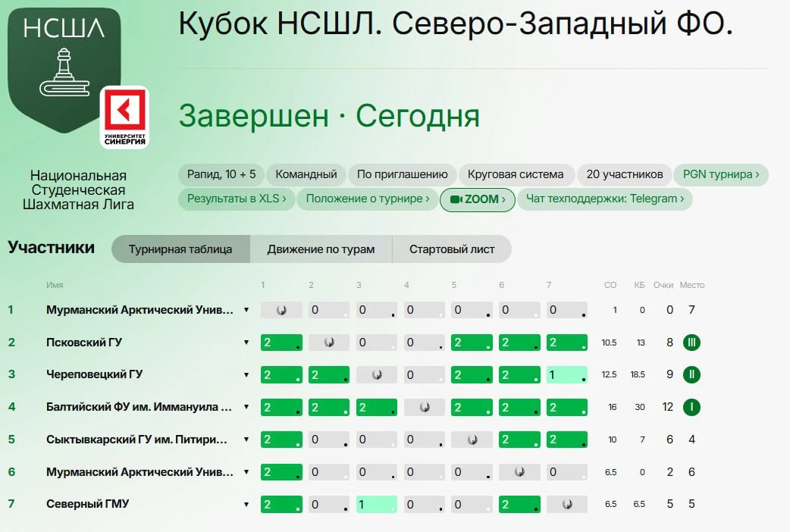Expand Псковский ГУ team dropdown arrow
790x532 pixels.
coord(246,343)
